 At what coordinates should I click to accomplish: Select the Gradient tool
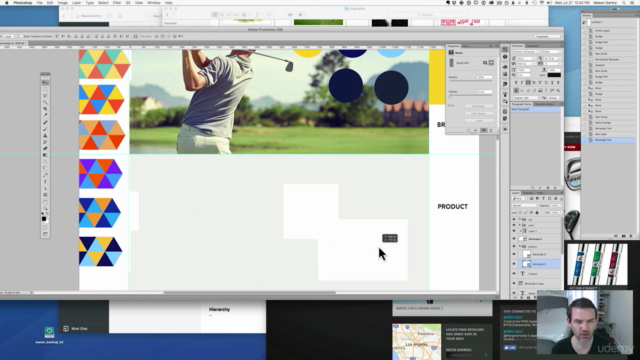[45, 155]
